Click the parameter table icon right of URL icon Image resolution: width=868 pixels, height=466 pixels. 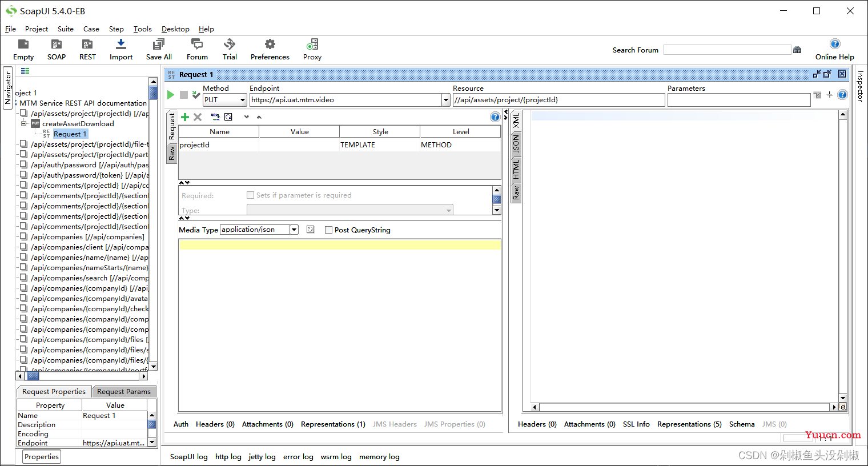coord(228,117)
